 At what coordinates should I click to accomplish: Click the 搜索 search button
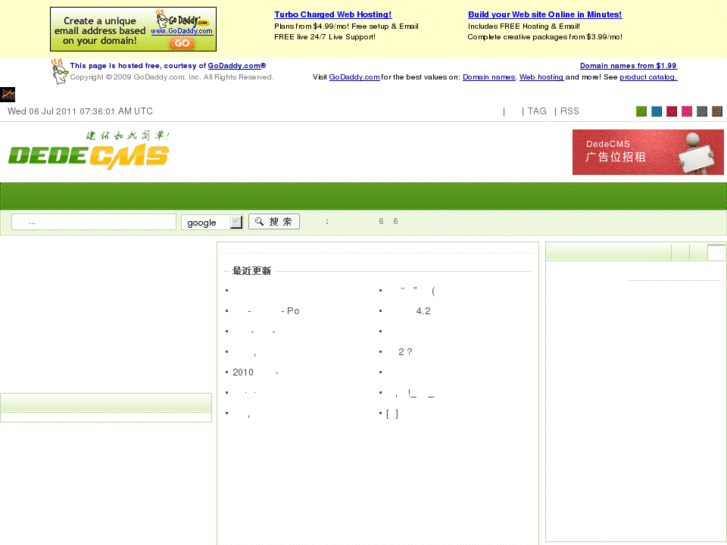tap(274, 222)
